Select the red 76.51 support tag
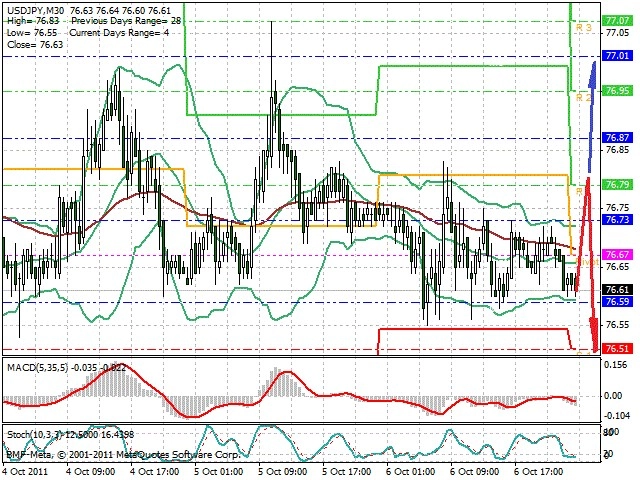 coord(617,349)
